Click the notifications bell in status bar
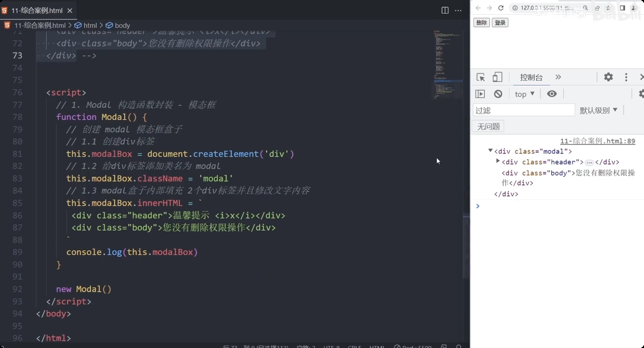This screenshot has height=348, width=644. click(459, 346)
